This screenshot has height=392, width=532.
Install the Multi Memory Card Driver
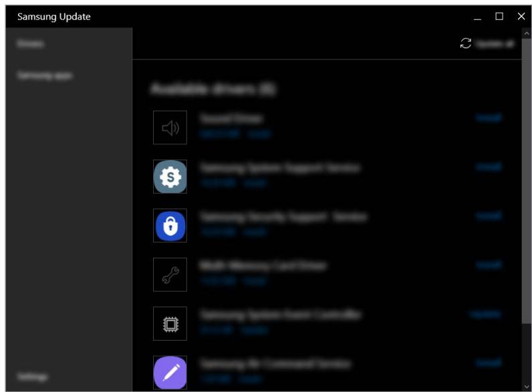(489, 264)
